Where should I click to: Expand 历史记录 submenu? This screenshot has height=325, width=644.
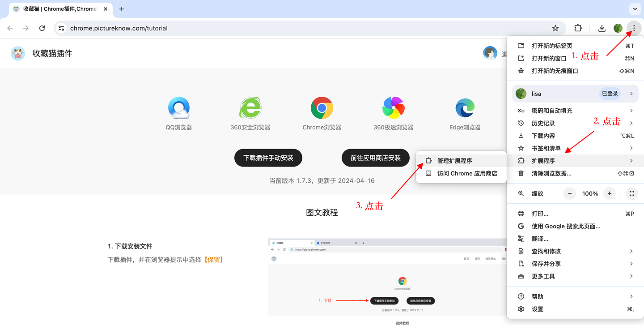[576, 123]
